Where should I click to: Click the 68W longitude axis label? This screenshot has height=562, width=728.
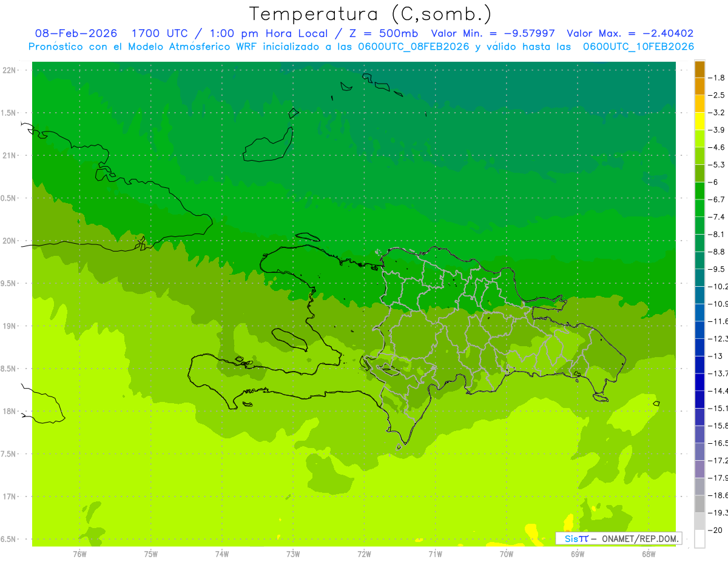point(649,554)
